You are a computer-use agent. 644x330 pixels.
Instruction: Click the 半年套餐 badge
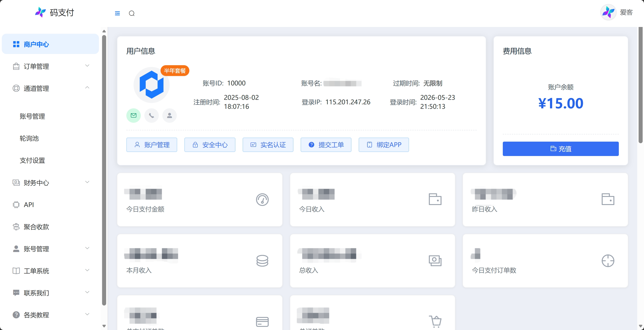click(175, 71)
